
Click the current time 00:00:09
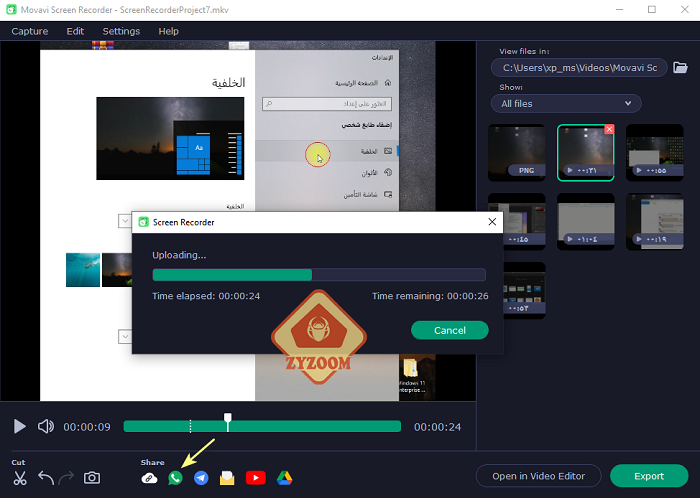[x=87, y=427]
